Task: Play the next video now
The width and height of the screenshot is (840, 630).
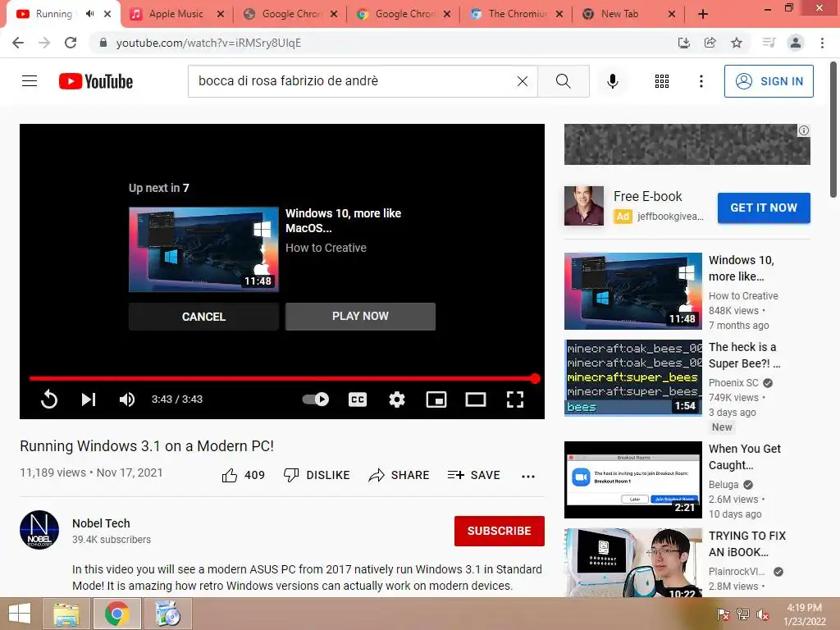Action: click(360, 316)
